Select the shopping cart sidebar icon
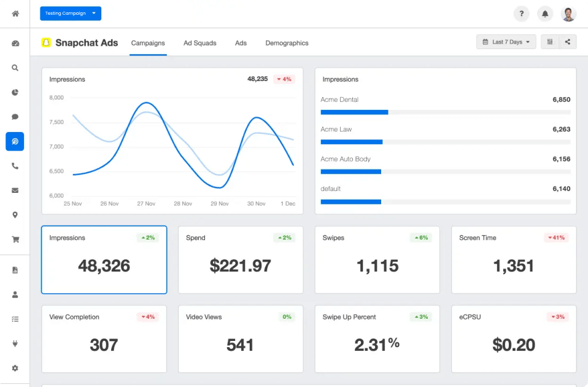The image size is (588, 387). tap(15, 240)
